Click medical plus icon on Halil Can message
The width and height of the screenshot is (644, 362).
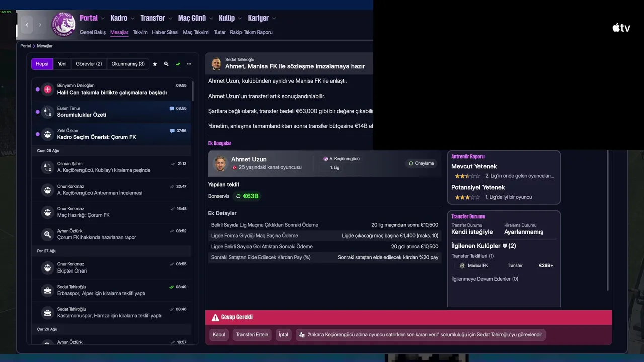[47, 89]
